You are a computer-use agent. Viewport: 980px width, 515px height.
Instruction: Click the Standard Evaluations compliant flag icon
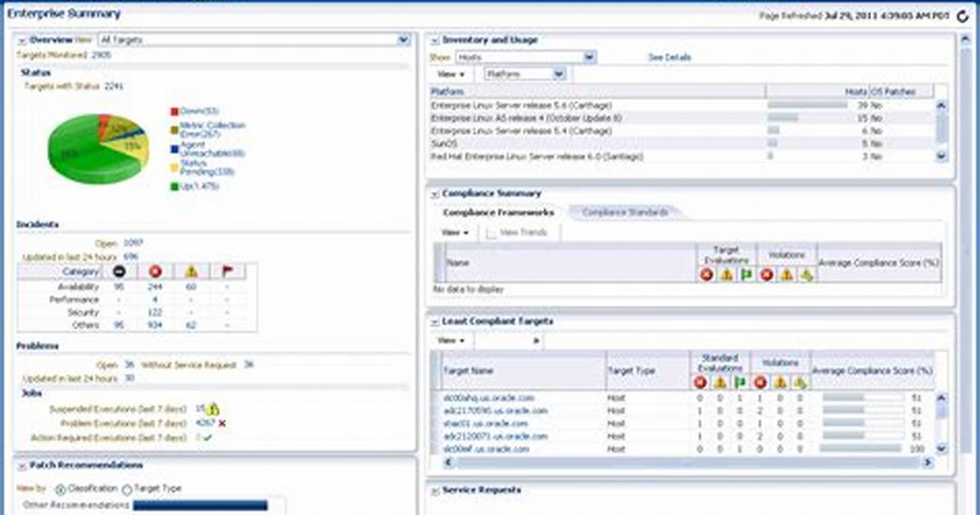point(740,382)
